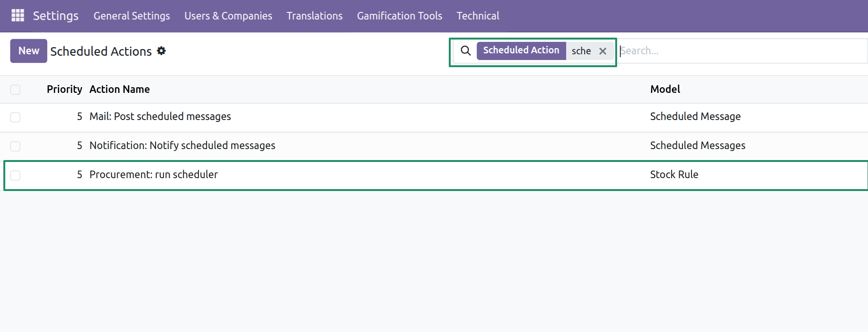Click Stock Rule model cell
The image size is (868, 332).
(674, 174)
